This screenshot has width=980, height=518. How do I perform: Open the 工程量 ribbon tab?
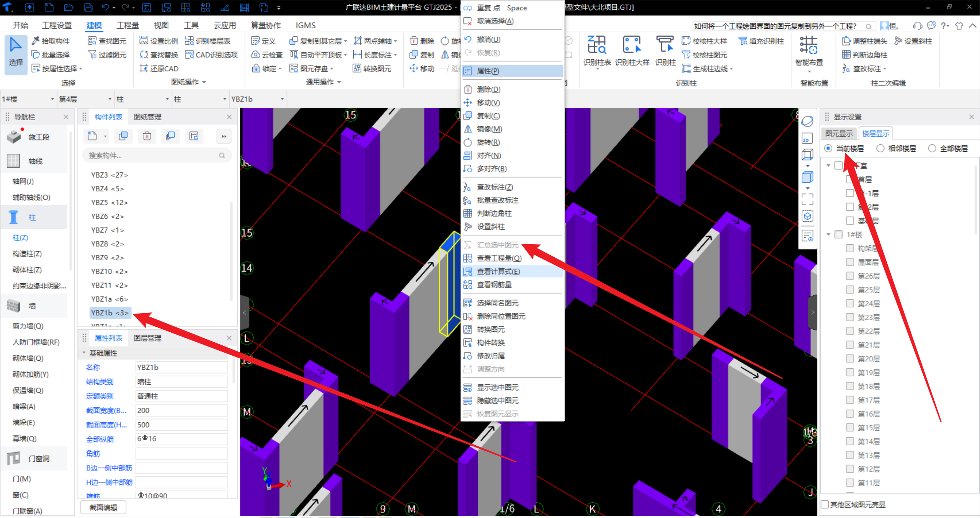pos(127,25)
